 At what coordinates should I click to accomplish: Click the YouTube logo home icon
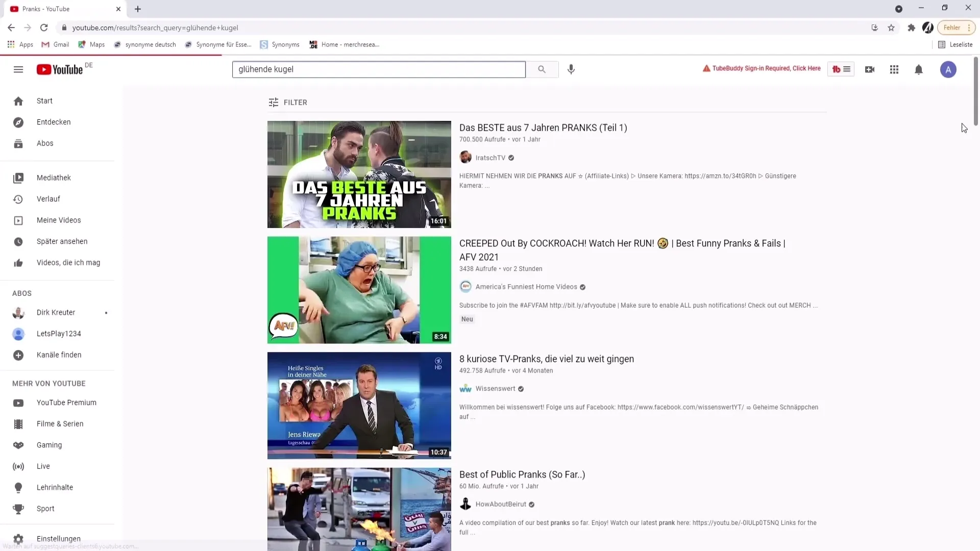(x=60, y=69)
